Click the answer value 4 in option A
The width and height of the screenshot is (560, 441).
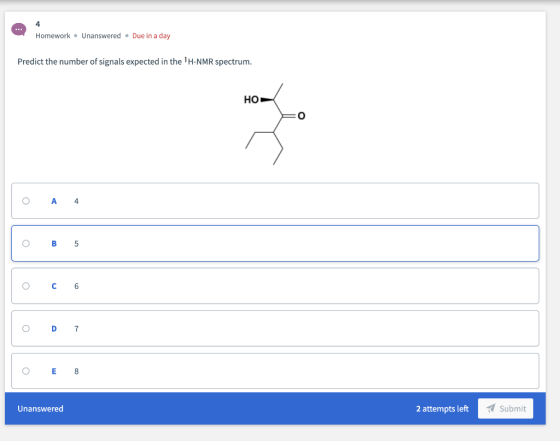(76, 201)
